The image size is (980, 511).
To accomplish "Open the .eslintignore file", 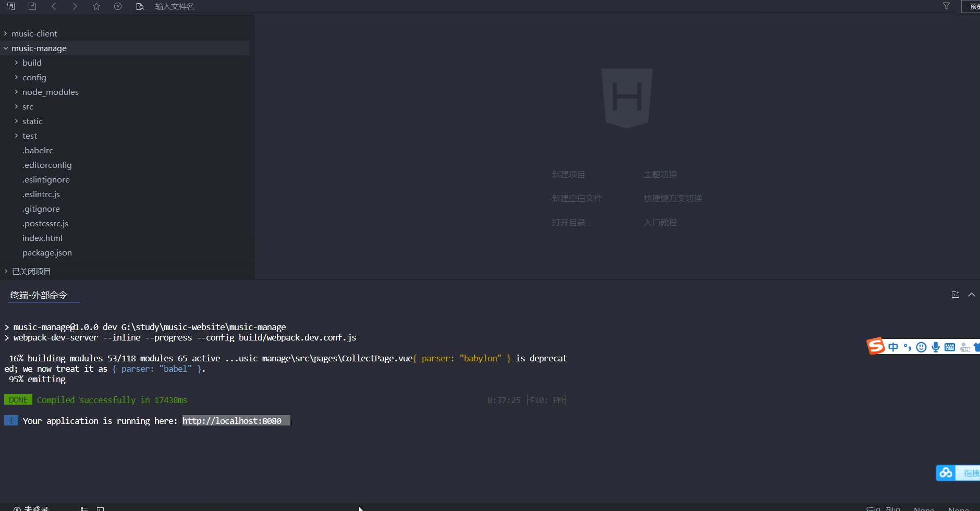I will pyautogui.click(x=46, y=179).
